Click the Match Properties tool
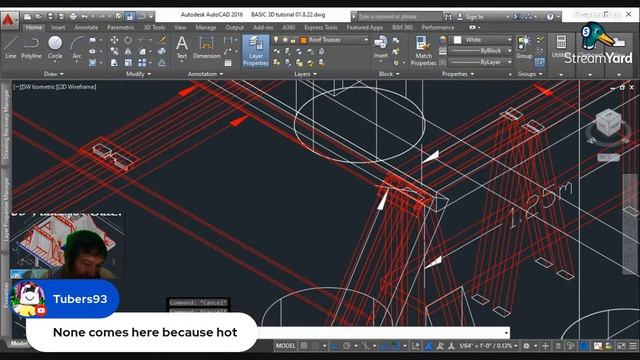 [x=423, y=51]
